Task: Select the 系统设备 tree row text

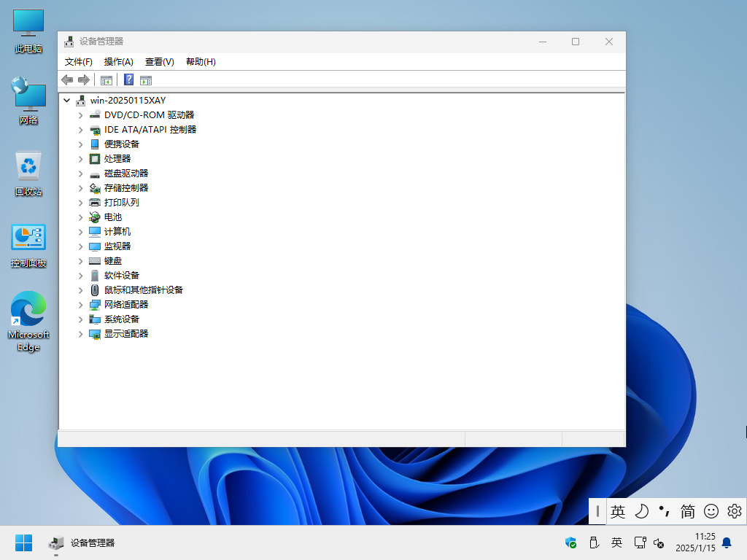Action: pyautogui.click(x=122, y=319)
